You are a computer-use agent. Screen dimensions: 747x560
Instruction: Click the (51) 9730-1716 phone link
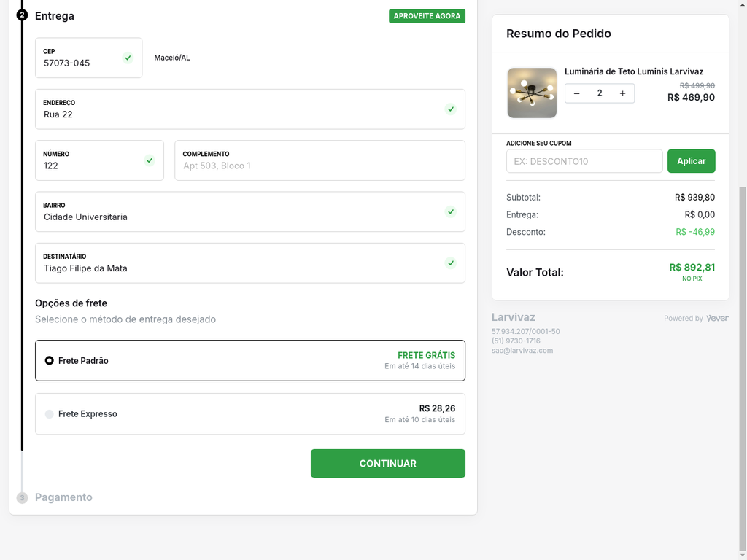516,341
